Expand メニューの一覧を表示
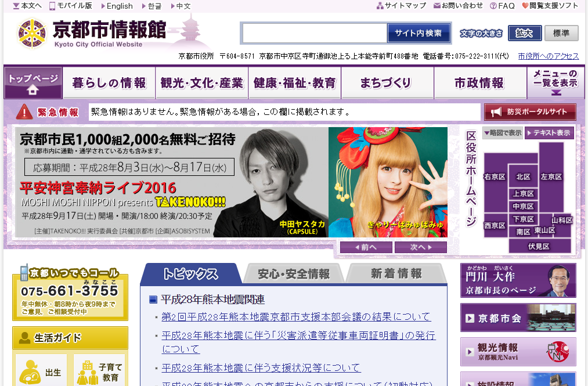588x386 pixels. pyautogui.click(x=555, y=83)
